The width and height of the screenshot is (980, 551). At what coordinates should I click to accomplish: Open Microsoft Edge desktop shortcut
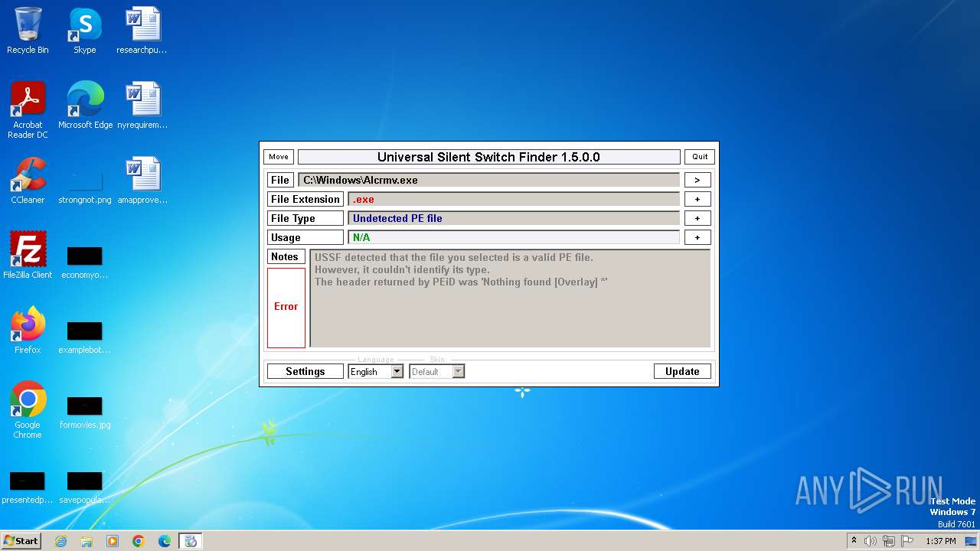click(x=85, y=106)
